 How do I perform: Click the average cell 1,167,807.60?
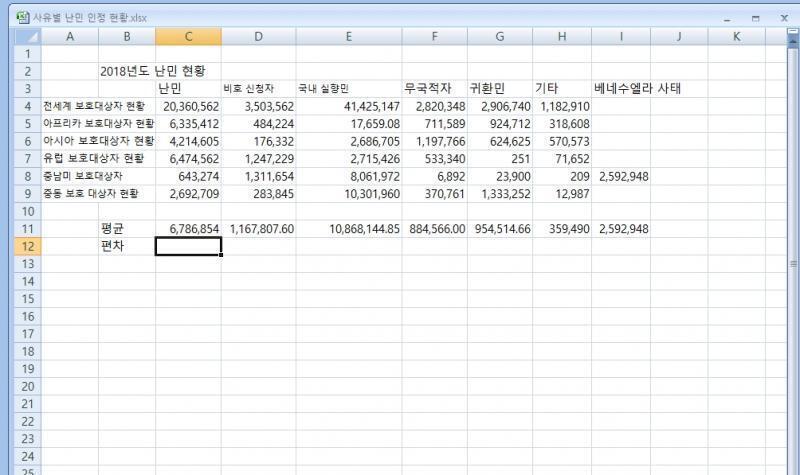click(259, 229)
